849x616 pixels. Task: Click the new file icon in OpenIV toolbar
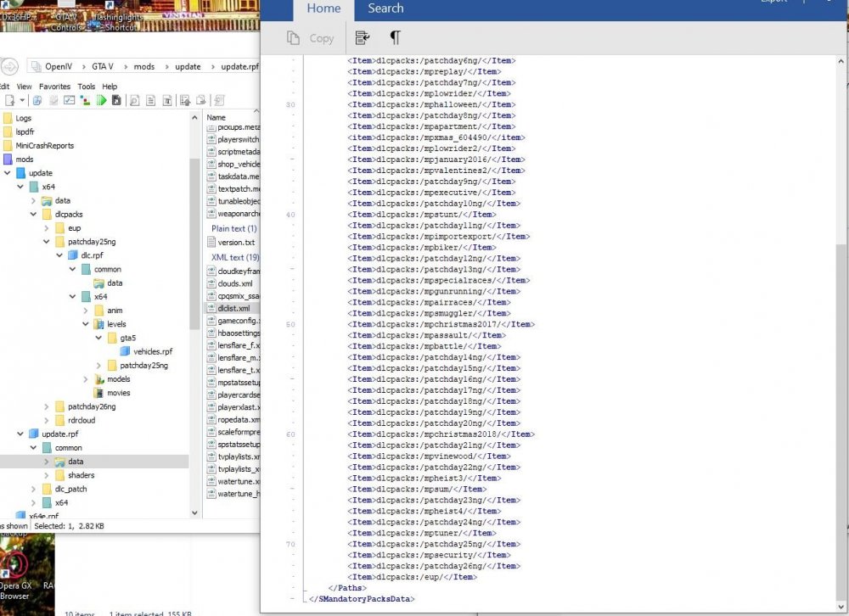9,100
